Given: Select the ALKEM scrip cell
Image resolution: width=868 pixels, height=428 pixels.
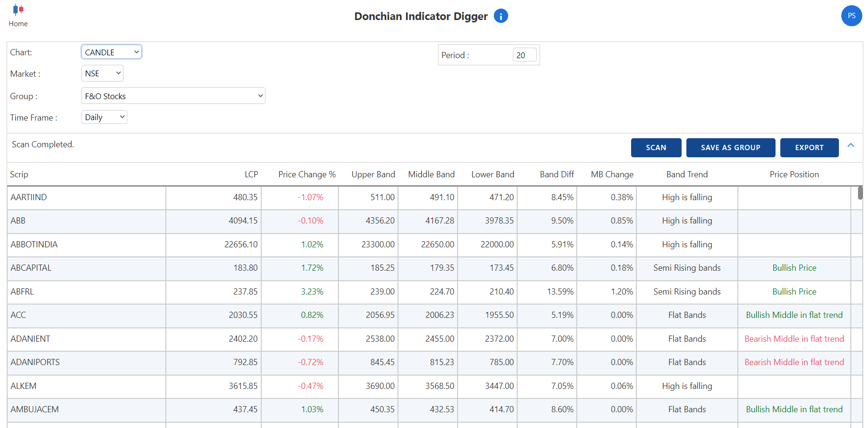Looking at the screenshot, I should (x=87, y=386).
